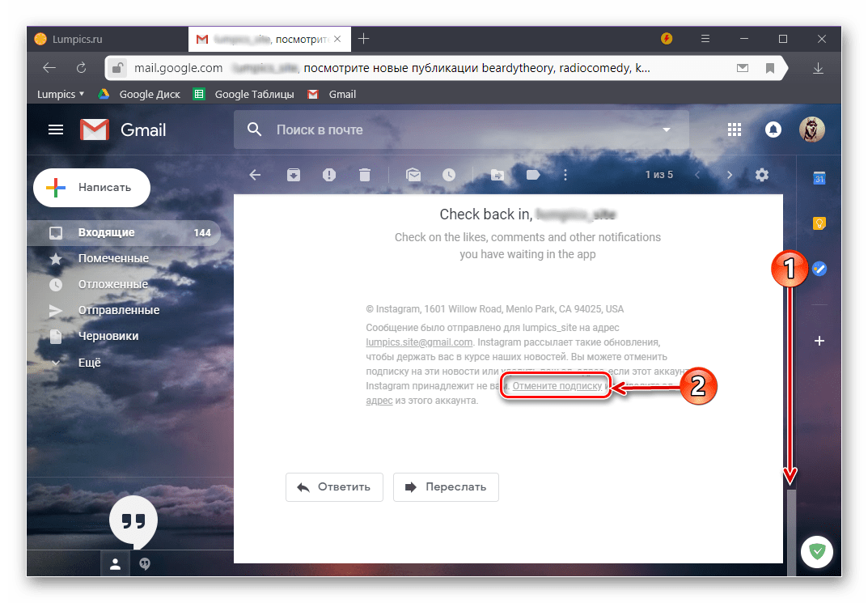Open the account avatar menu
This screenshot has height=603, width=868.
coord(811,130)
